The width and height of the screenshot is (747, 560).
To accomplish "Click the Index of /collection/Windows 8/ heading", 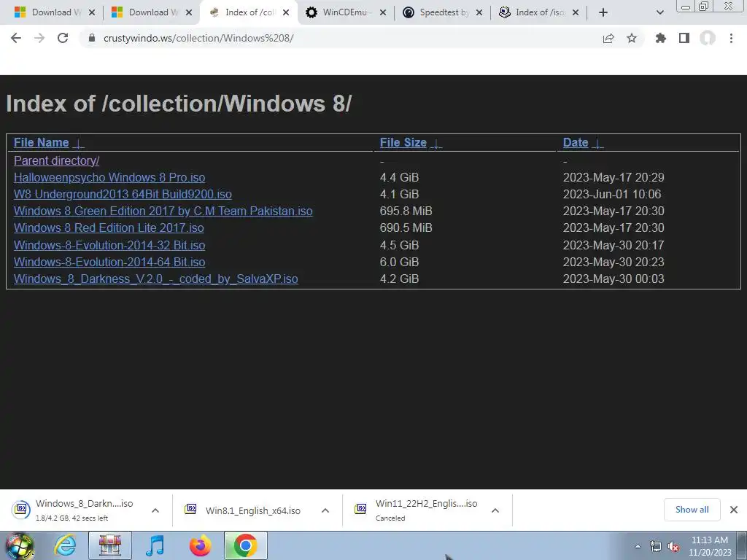I will [x=179, y=104].
